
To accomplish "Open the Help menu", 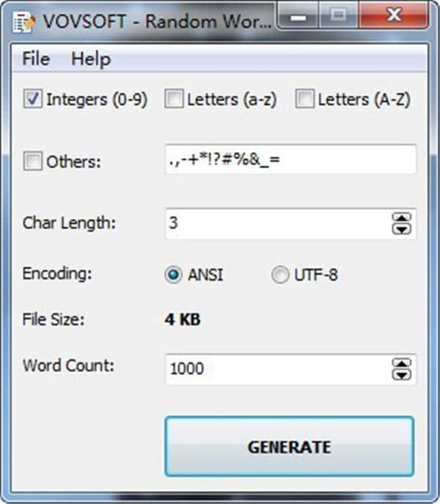I will coord(91,59).
